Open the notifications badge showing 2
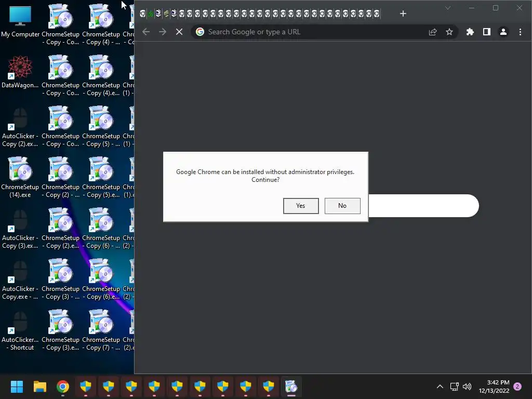Viewport: 532px width, 399px height. coord(517,387)
